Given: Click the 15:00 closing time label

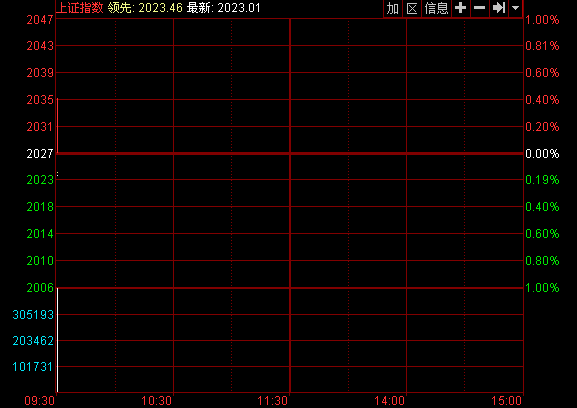Looking at the screenshot, I should pos(506,400).
